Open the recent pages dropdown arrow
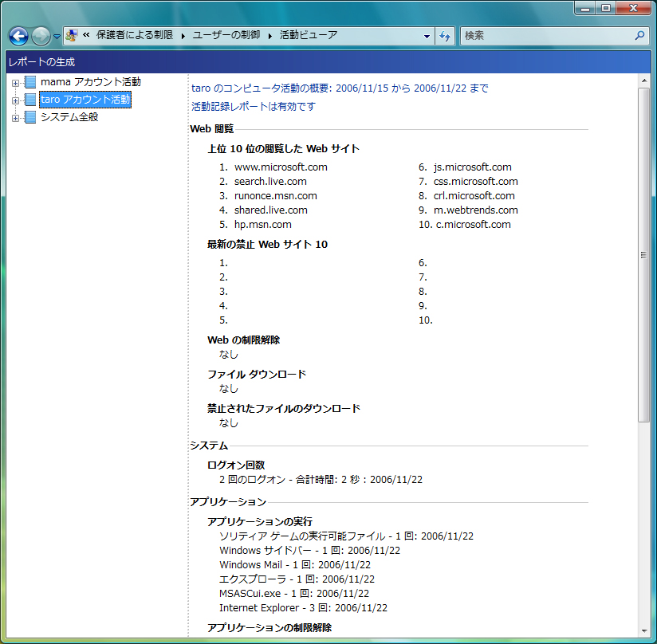Screen dimensions: 657x644 [57, 37]
